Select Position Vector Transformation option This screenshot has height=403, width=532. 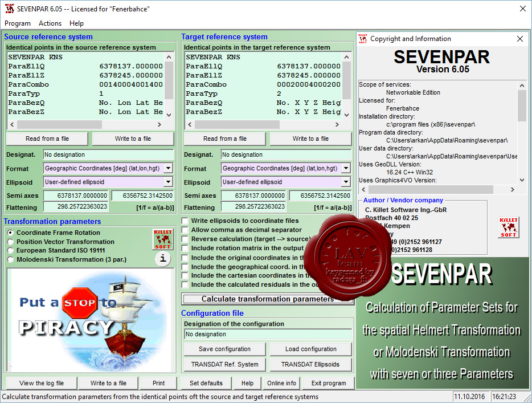pyautogui.click(x=10, y=242)
